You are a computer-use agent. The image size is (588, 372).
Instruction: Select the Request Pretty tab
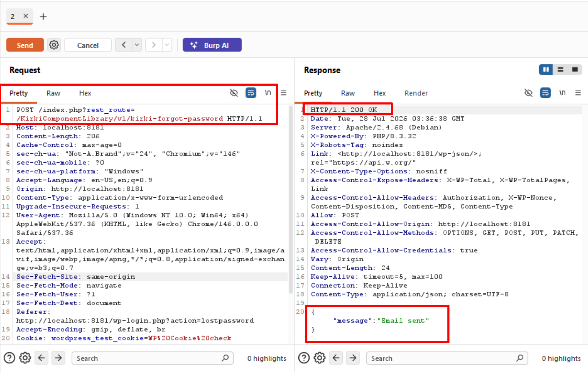(18, 93)
